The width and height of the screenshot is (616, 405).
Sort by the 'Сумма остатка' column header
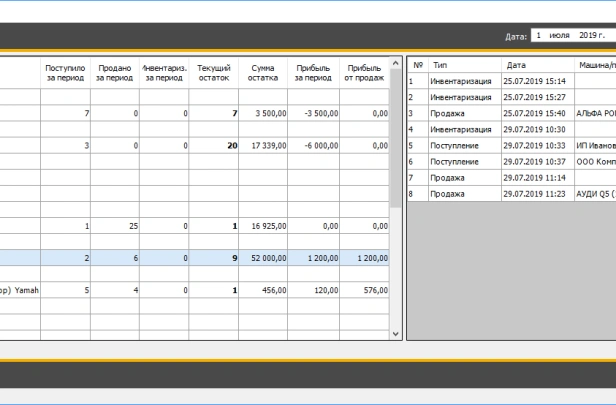[x=263, y=72]
